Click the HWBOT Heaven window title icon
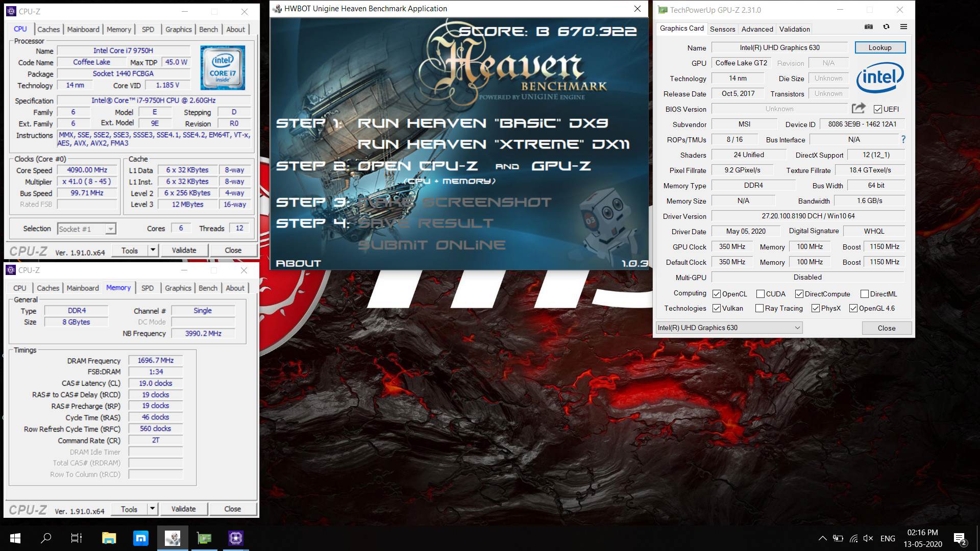This screenshot has width=980, height=551. click(277, 9)
